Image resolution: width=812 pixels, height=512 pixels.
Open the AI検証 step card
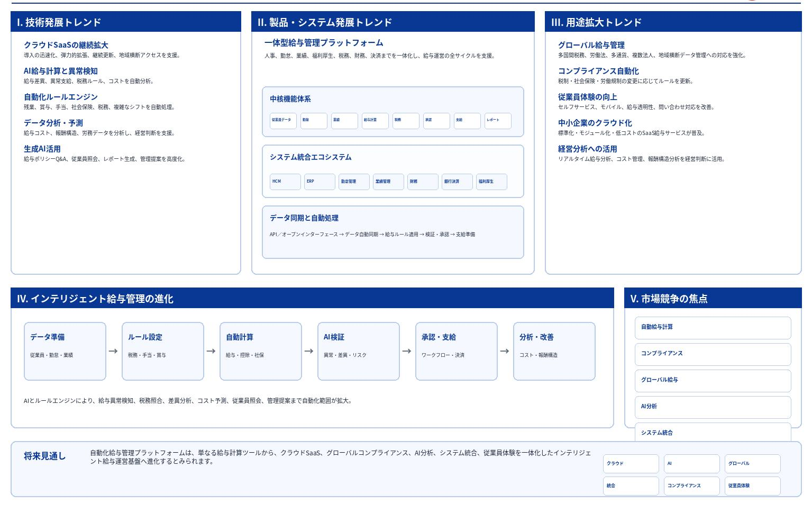tap(359, 351)
